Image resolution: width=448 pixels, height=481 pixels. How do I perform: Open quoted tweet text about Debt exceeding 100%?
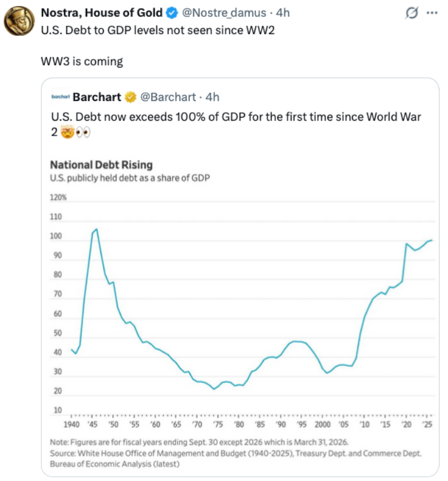pos(236,124)
